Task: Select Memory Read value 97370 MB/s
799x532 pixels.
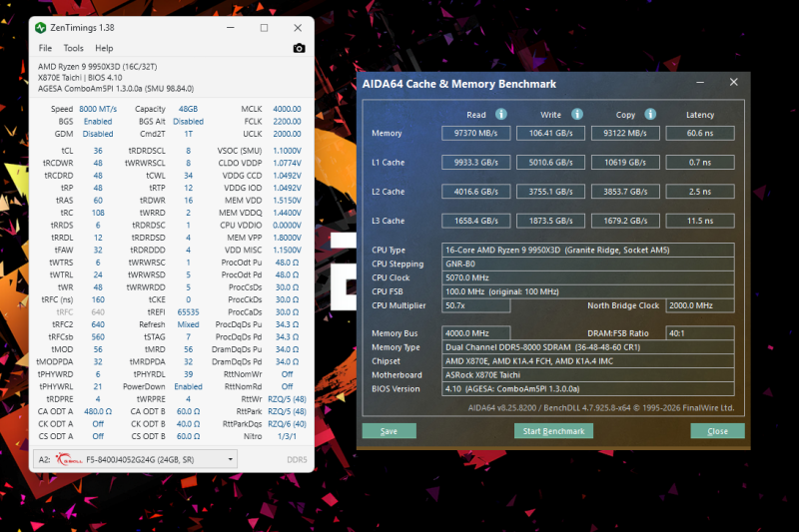Action: pyautogui.click(x=476, y=134)
